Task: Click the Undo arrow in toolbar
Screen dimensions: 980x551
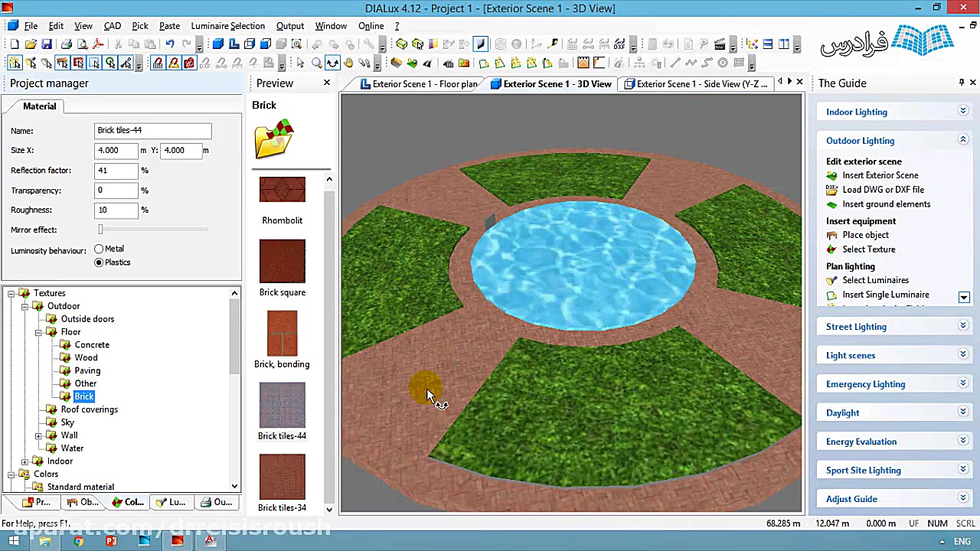Action: pos(170,44)
